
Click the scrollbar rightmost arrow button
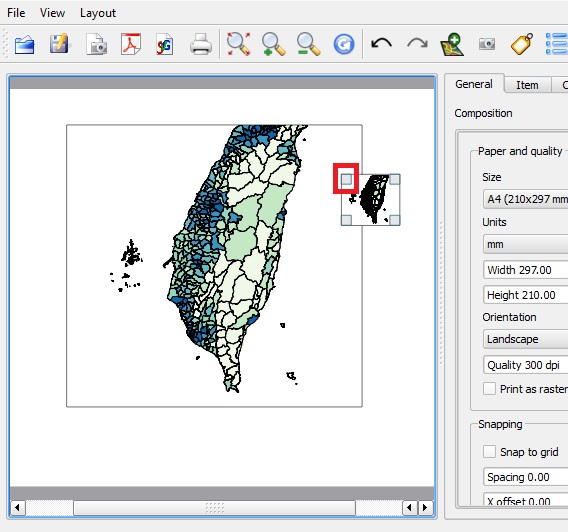(x=426, y=508)
